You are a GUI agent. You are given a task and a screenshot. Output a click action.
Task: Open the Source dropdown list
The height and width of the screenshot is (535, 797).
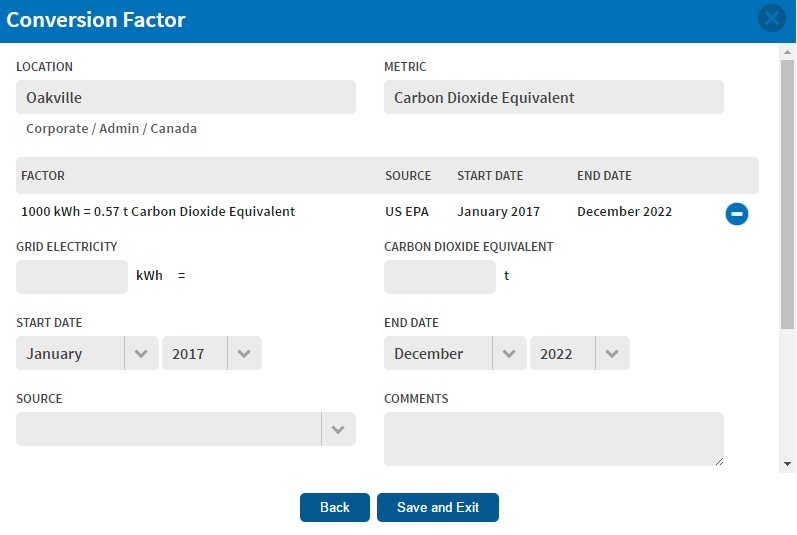186,429
